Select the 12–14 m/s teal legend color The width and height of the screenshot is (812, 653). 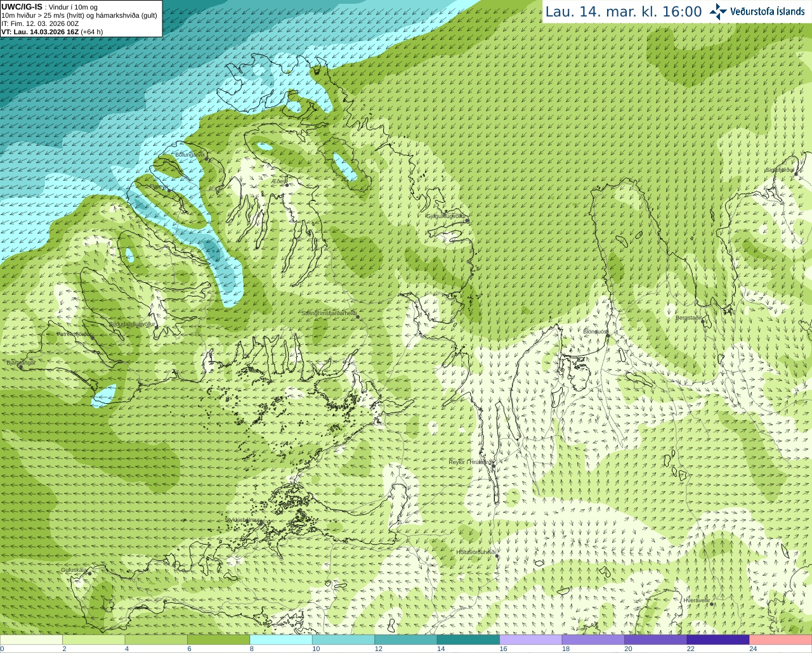[x=406, y=640]
